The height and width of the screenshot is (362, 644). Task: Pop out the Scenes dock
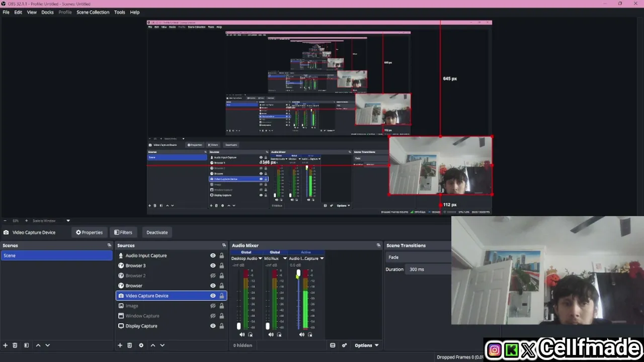click(x=109, y=245)
